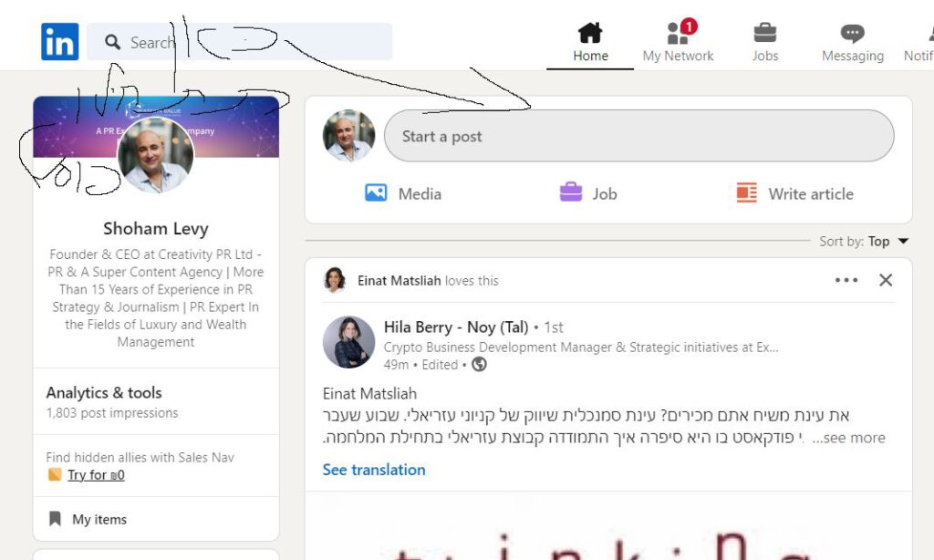The height and width of the screenshot is (560, 934).
Task: Expand post with see more
Action: click(848, 438)
